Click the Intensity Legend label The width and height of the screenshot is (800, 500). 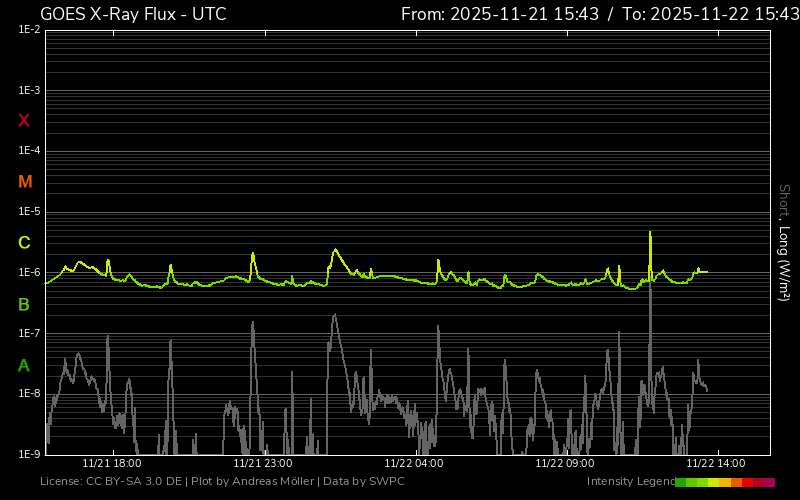[x=629, y=482]
